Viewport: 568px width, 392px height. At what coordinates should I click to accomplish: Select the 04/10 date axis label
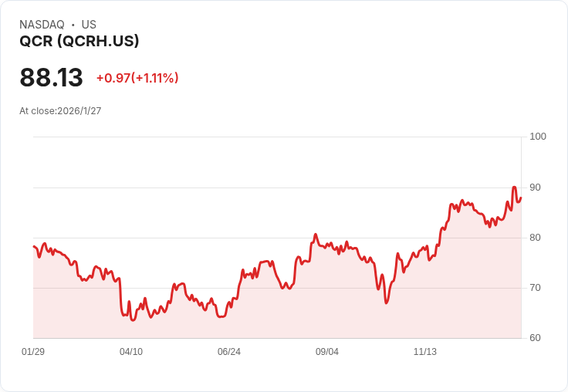131,352
